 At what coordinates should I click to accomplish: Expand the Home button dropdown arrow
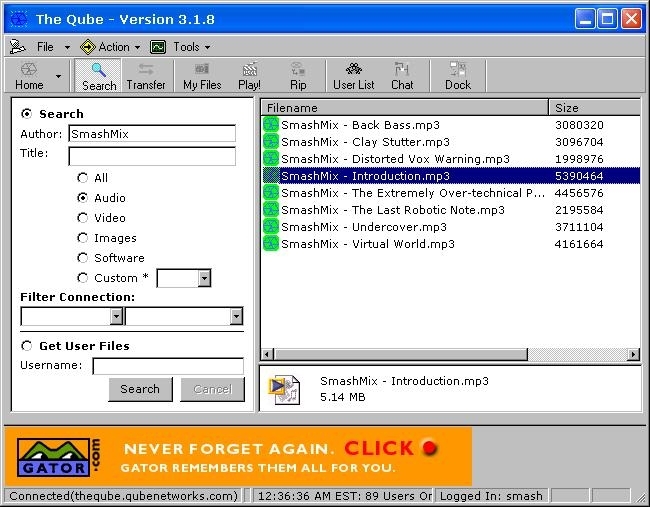58,76
